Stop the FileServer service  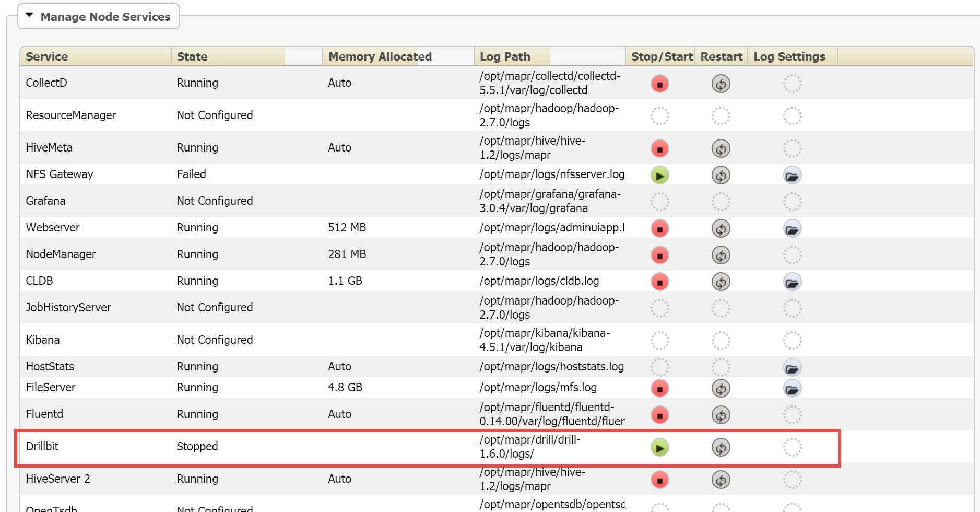click(x=660, y=389)
